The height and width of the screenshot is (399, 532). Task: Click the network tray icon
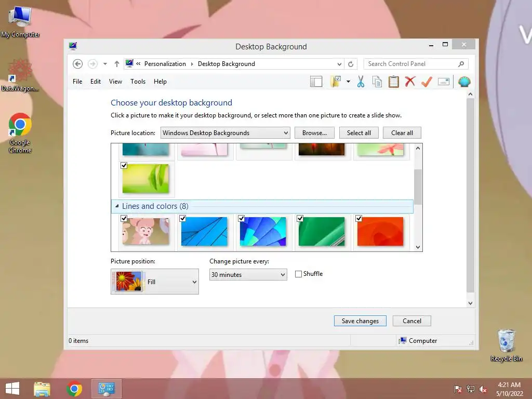tap(471, 389)
